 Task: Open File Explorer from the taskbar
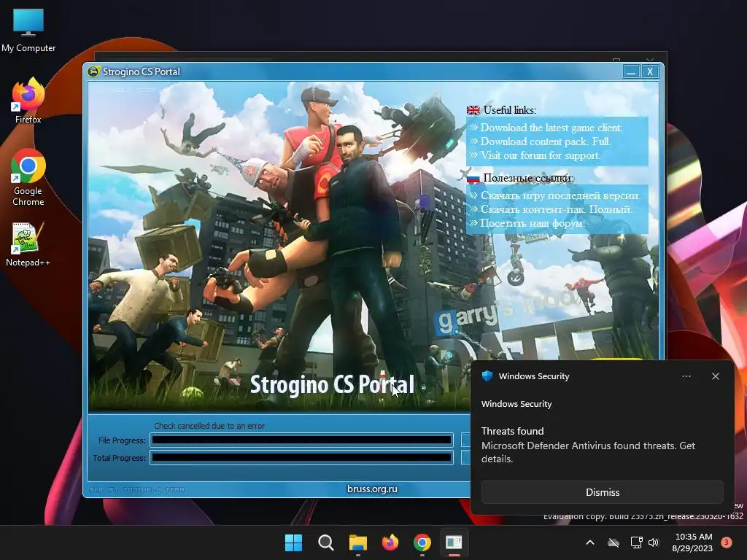click(357, 542)
